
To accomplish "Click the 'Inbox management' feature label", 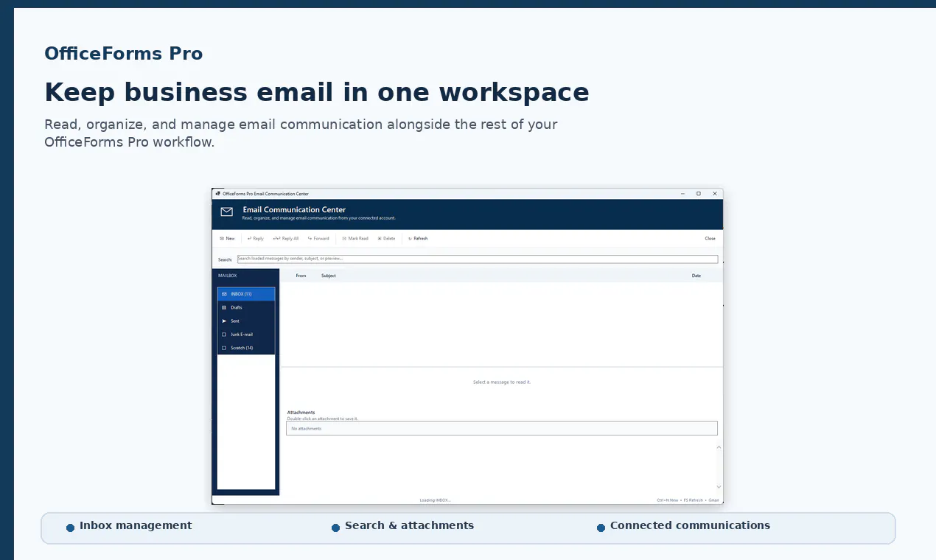I will pyautogui.click(x=136, y=525).
